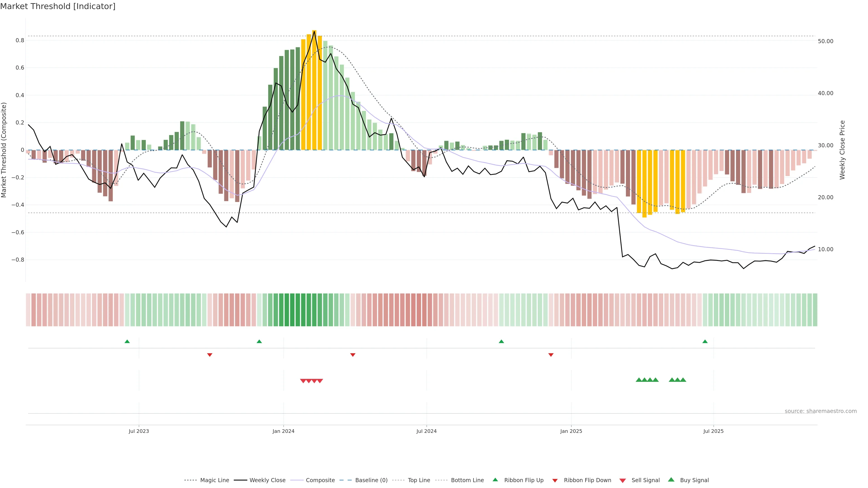Image resolution: width=868 pixels, height=488 pixels.
Task: Toggle the Weekly Close legend entry
Action: point(267,480)
